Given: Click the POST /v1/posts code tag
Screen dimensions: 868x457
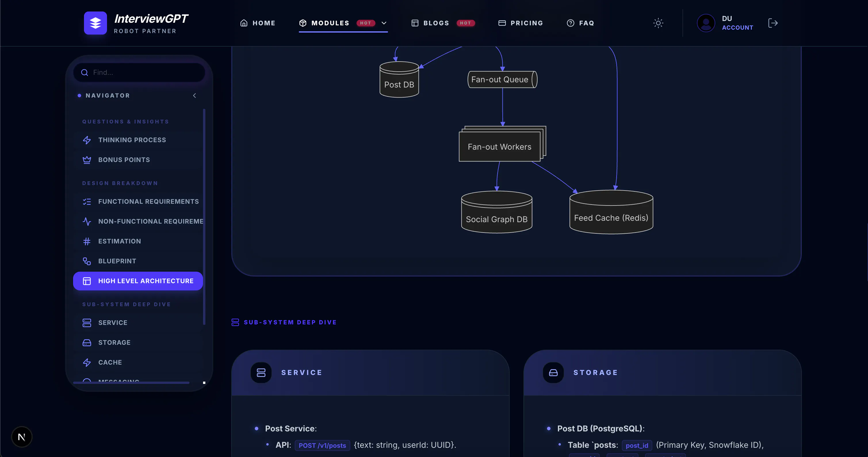Looking at the screenshot, I should click(x=322, y=445).
